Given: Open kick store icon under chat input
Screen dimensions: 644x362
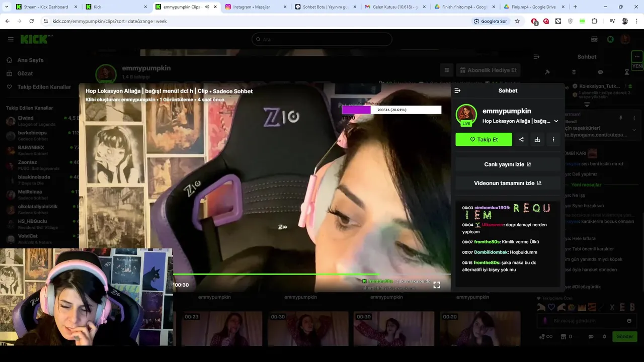Looking at the screenshot, I should coord(563,337).
